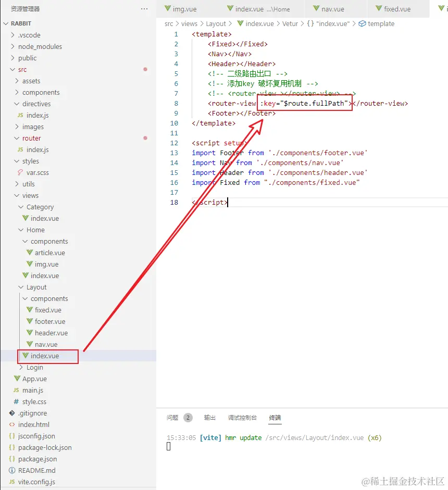
Task: Click the closing </script> tag on line 18
Action: tap(210, 202)
